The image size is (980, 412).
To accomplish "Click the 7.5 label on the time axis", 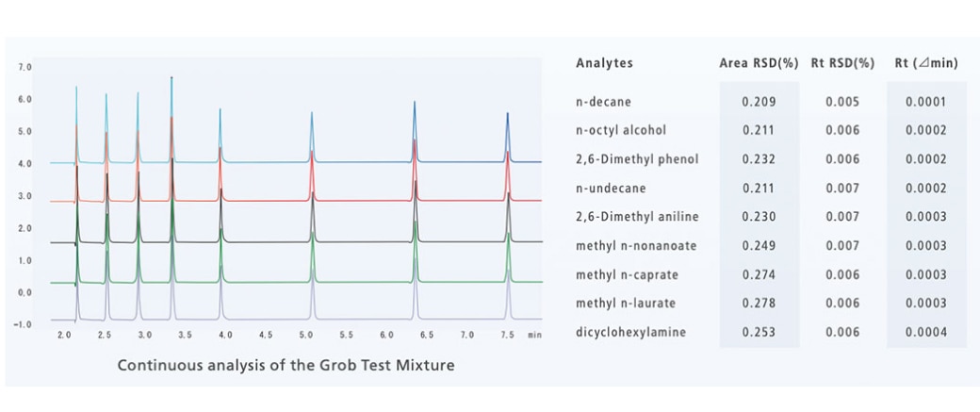I will (508, 335).
